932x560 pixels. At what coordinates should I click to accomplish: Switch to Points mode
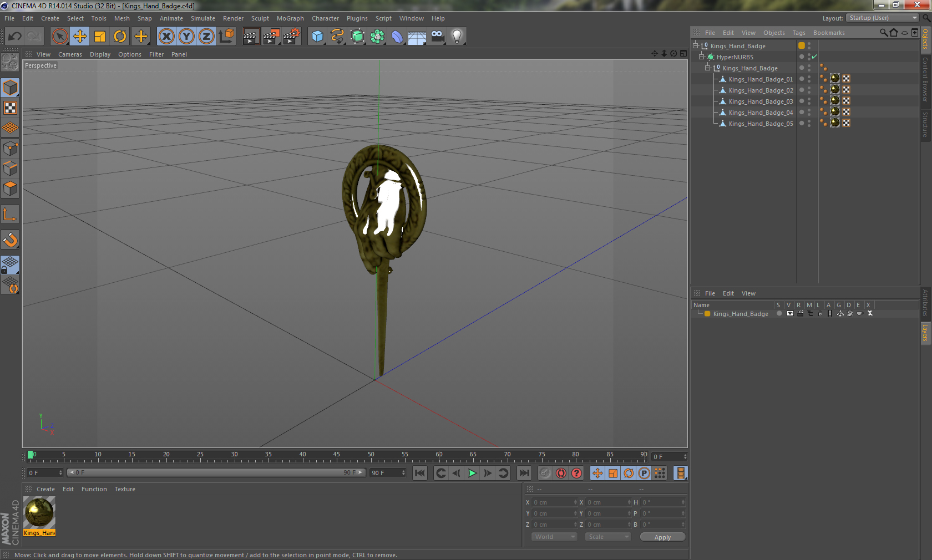point(10,149)
